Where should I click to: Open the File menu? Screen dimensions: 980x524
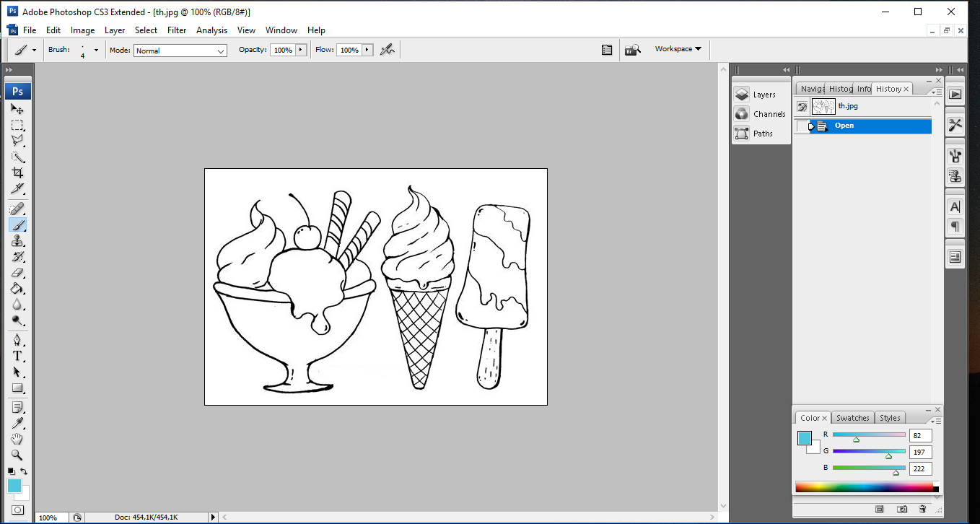(30, 30)
